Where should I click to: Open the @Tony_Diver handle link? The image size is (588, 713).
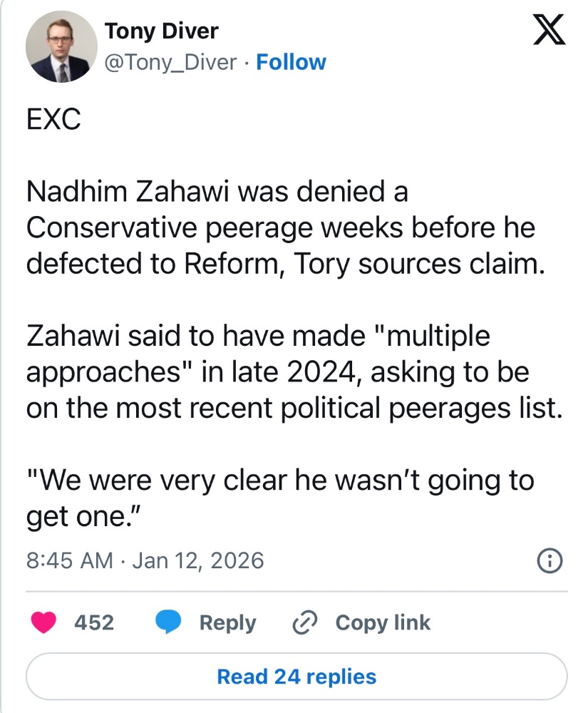coord(170,63)
